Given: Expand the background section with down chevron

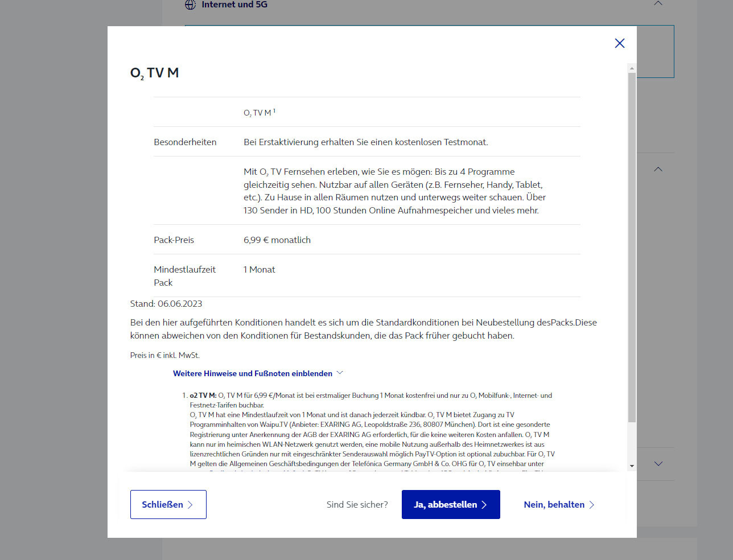Looking at the screenshot, I should [x=658, y=464].
